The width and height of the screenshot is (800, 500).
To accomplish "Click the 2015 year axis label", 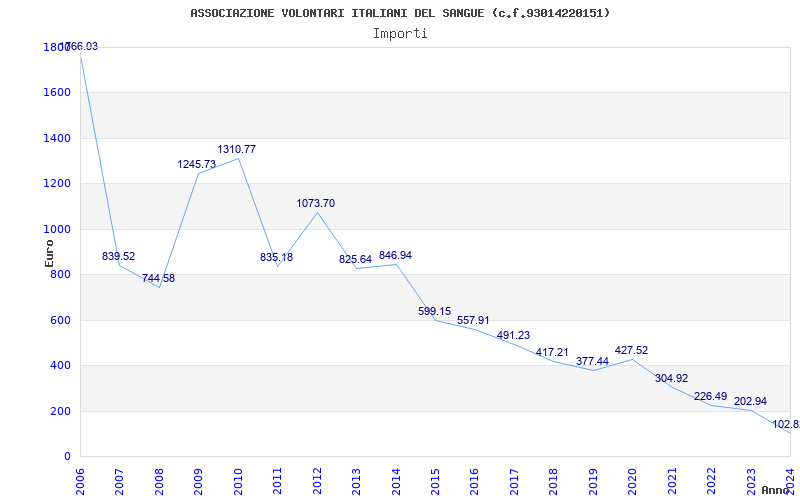I will (435, 480).
